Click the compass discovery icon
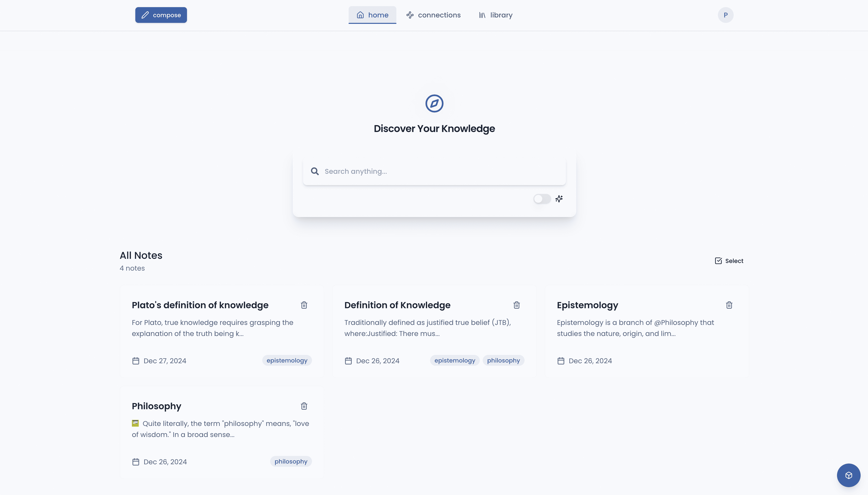This screenshot has height=495, width=868. pos(434,103)
